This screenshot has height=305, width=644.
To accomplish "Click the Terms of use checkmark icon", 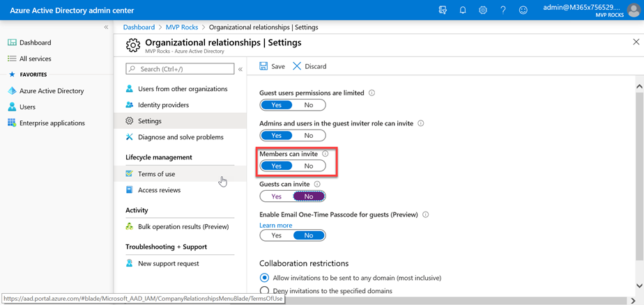I will point(130,173).
